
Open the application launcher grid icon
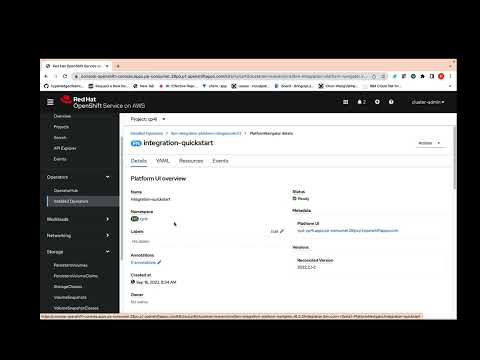pyautogui.click(x=346, y=102)
